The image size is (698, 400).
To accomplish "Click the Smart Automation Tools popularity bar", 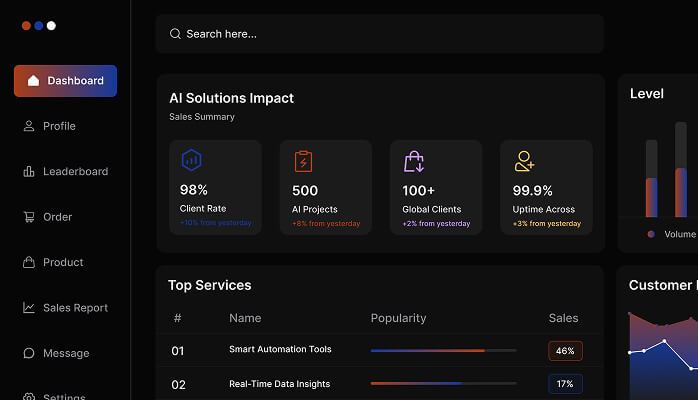I will tap(443, 351).
